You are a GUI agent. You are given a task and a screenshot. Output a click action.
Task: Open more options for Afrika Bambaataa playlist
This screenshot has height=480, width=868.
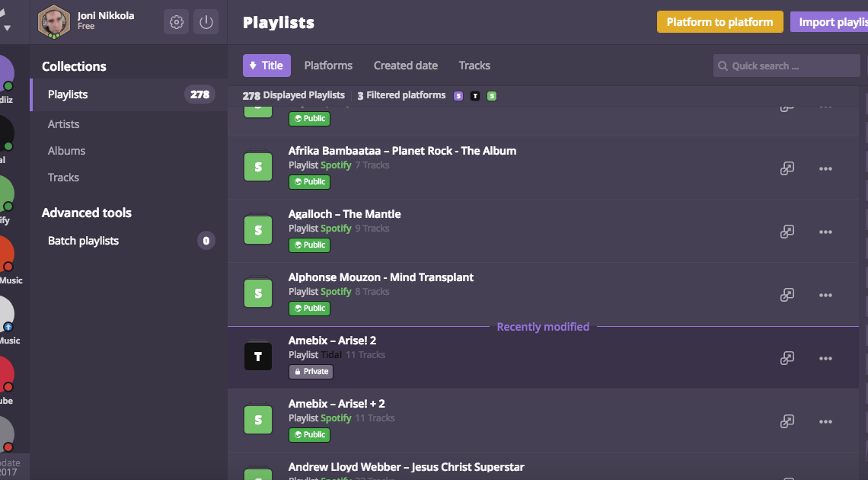[825, 168]
